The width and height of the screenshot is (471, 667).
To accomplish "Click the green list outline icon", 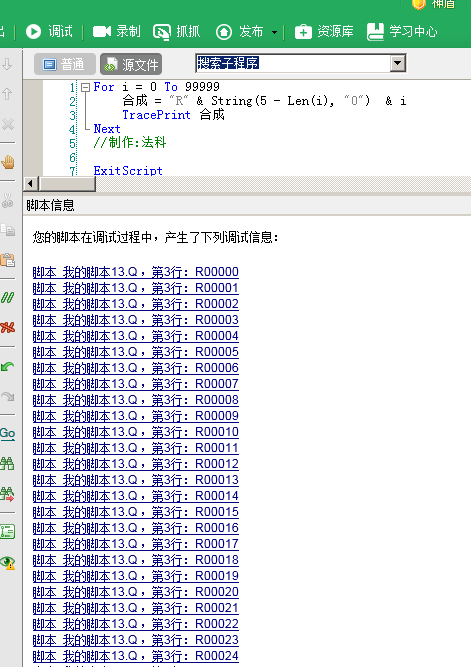I will coord(8,531).
